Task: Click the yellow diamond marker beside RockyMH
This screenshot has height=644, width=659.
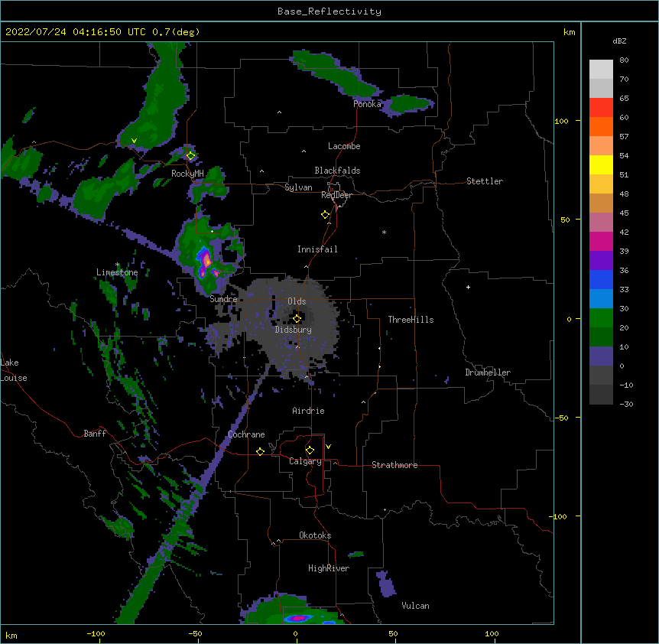Action: pyautogui.click(x=191, y=156)
